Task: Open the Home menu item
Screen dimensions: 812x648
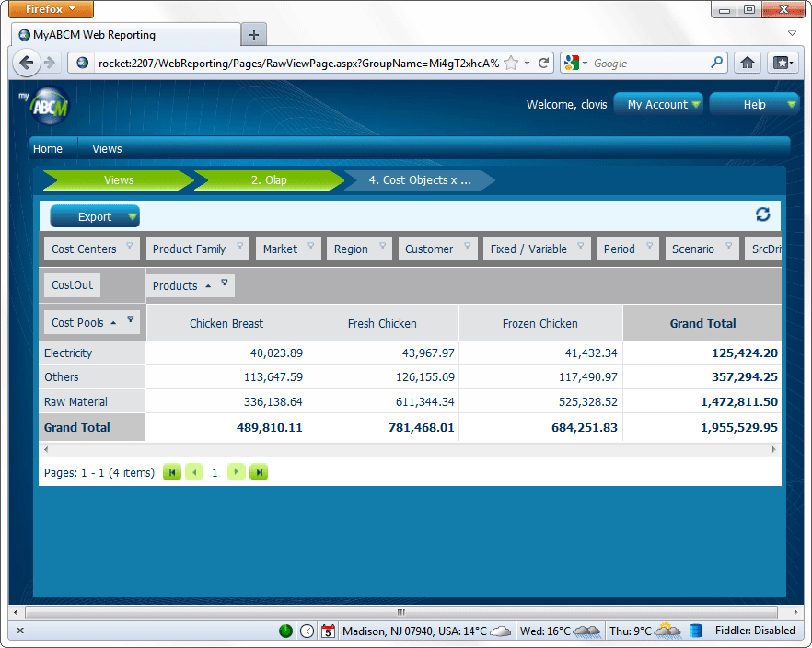Action: tap(48, 148)
